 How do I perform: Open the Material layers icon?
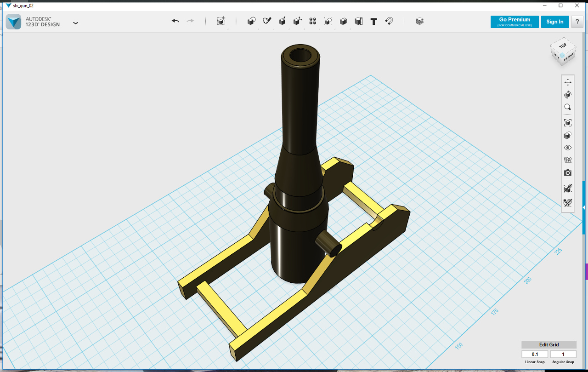[x=419, y=21]
